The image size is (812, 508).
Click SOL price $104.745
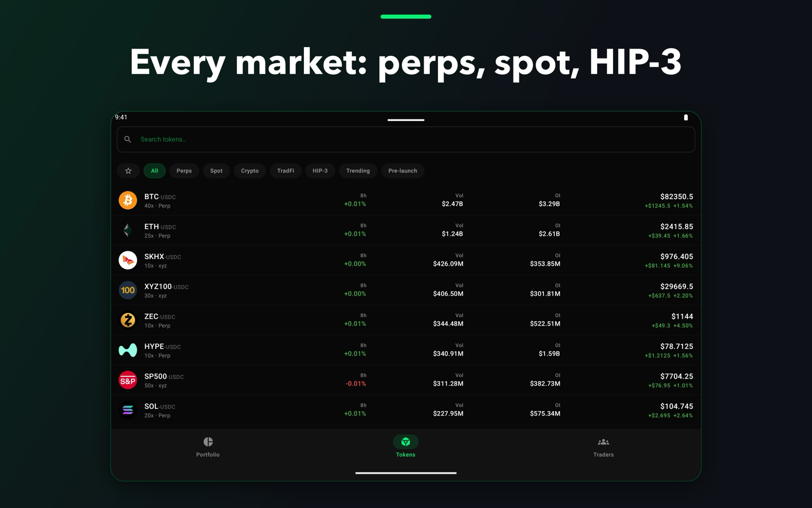tap(676, 406)
